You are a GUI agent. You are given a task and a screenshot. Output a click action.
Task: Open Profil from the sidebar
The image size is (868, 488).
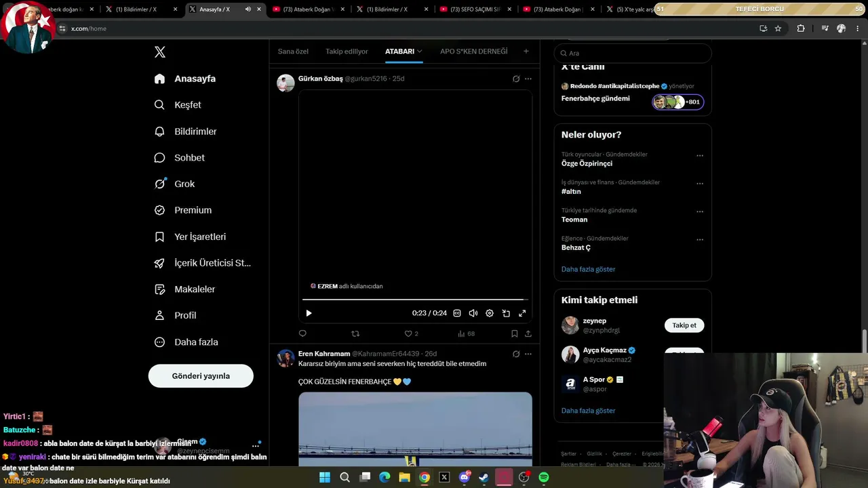(x=175, y=316)
